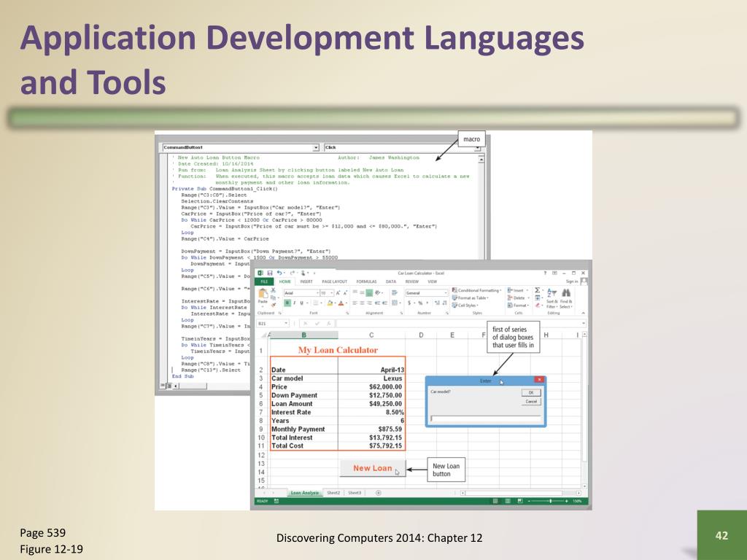The image size is (747, 560).
Task: Toggle Italic formatting in the ribbon
Action: point(293,303)
